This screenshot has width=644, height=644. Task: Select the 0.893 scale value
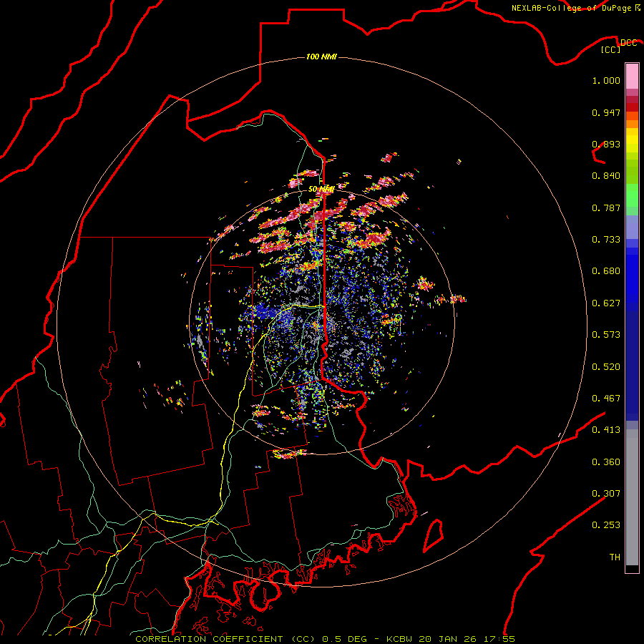pos(606,144)
